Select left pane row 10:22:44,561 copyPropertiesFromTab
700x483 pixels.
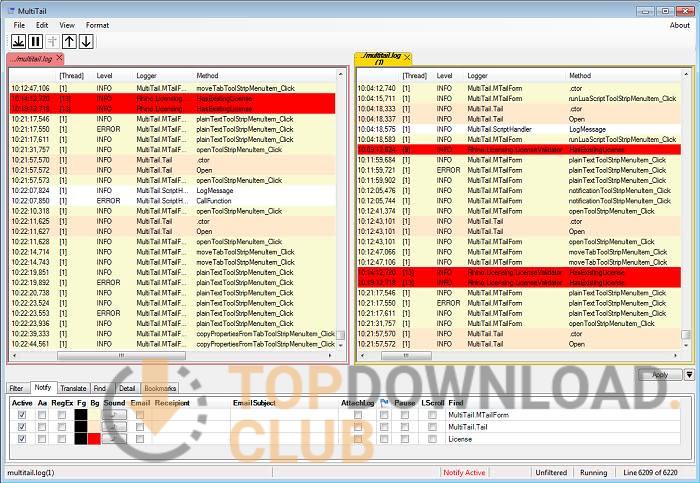pyautogui.click(x=173, y=344)
